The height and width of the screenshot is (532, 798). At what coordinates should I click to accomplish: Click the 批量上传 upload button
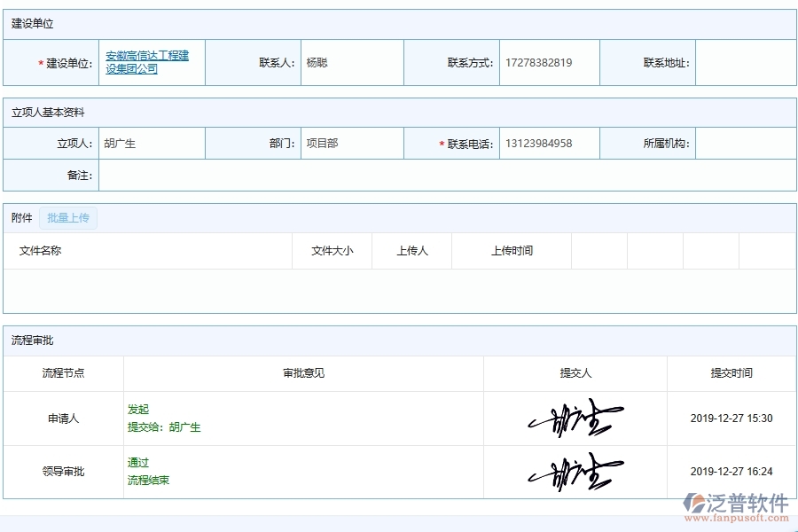coord(68,217)
